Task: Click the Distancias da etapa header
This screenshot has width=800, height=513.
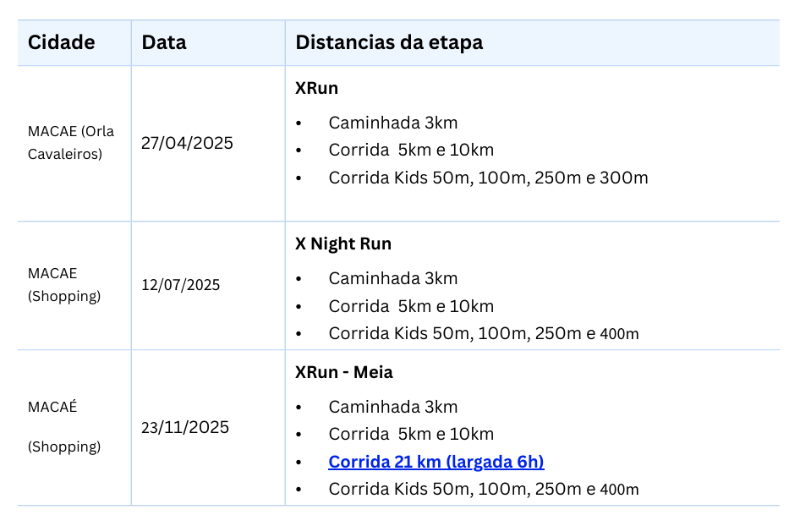Action: point(389,42)
